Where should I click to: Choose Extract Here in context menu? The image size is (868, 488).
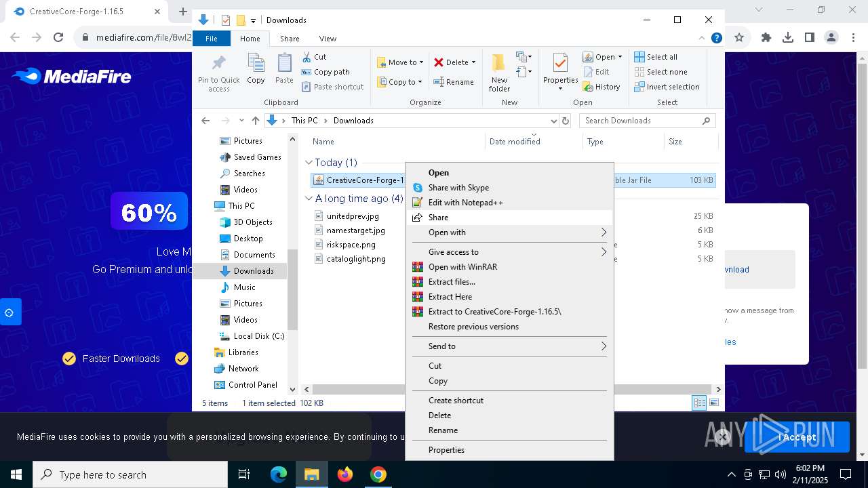(x=510, y=297)
